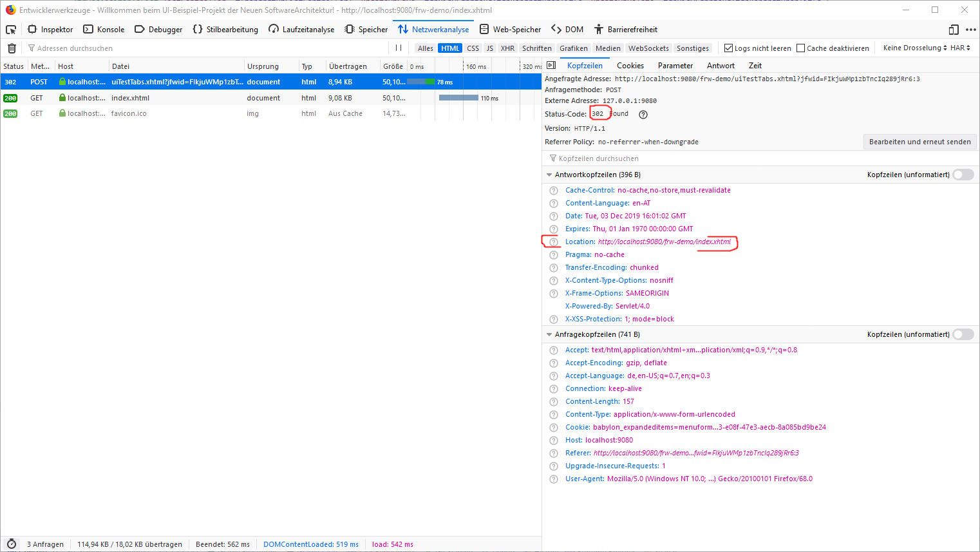Select the GET index.xhtml request row

tap(270, 98)
